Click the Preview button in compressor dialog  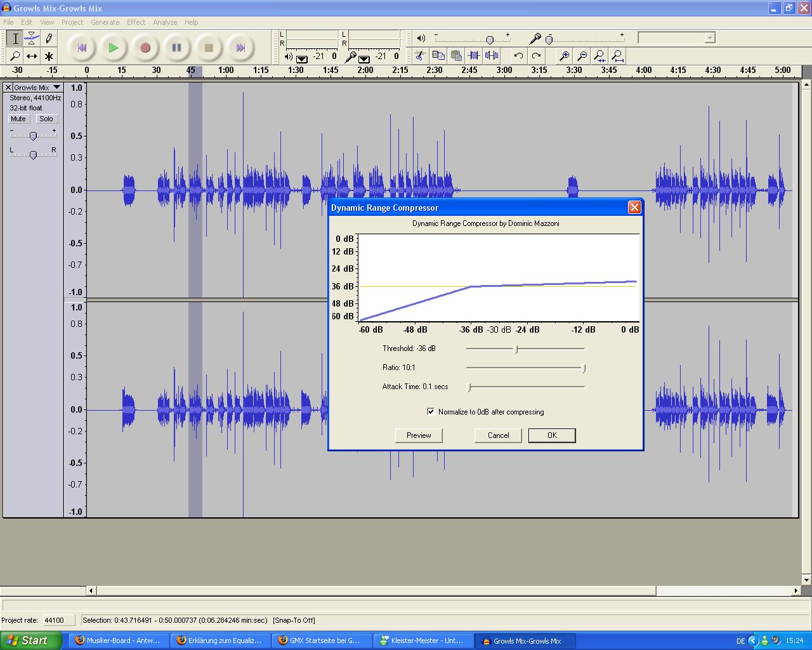[x=419, y=435]
